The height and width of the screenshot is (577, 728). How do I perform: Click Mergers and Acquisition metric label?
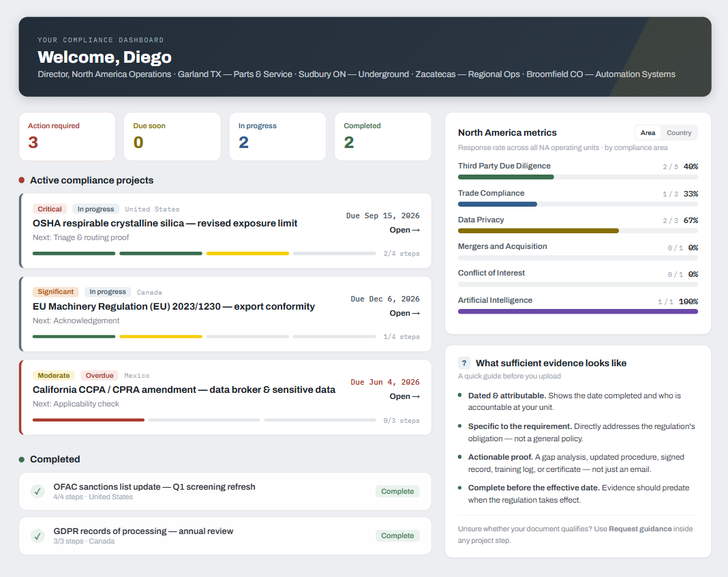[502, 246]
